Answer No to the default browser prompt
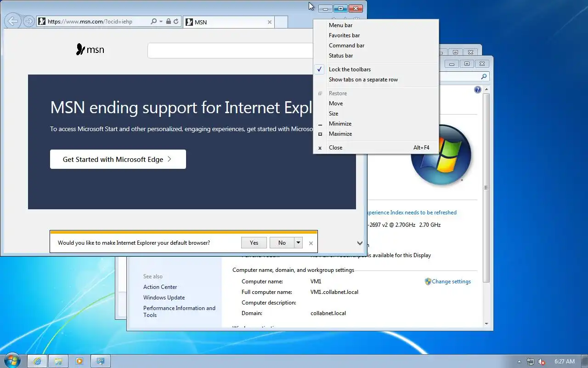The width and height of the screenshot is (588, 368). 282,242
